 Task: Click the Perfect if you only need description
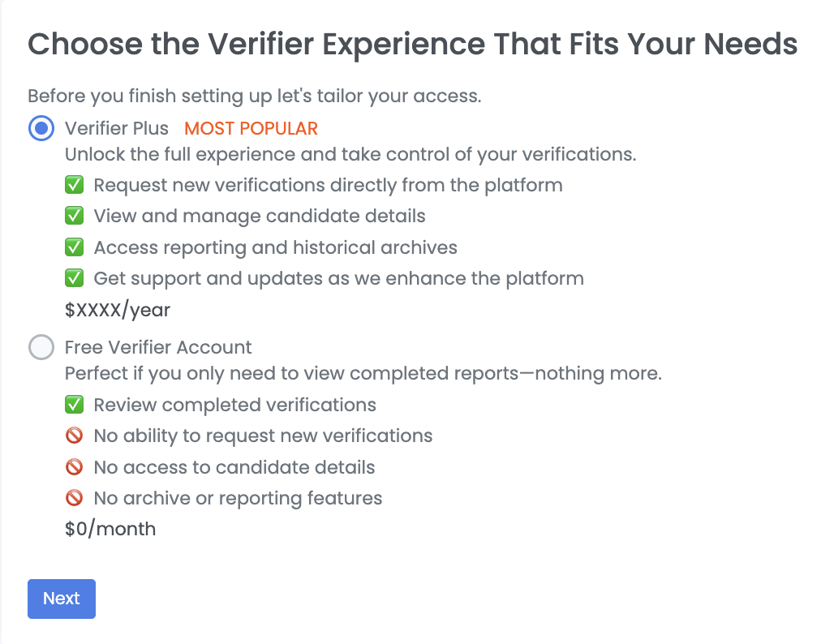click(363, 374)
